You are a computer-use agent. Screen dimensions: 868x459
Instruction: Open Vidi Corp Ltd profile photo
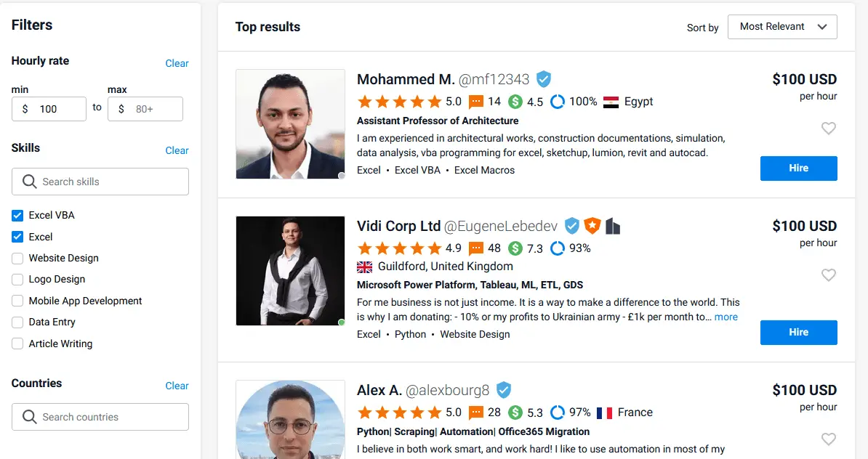click(290, 271)
